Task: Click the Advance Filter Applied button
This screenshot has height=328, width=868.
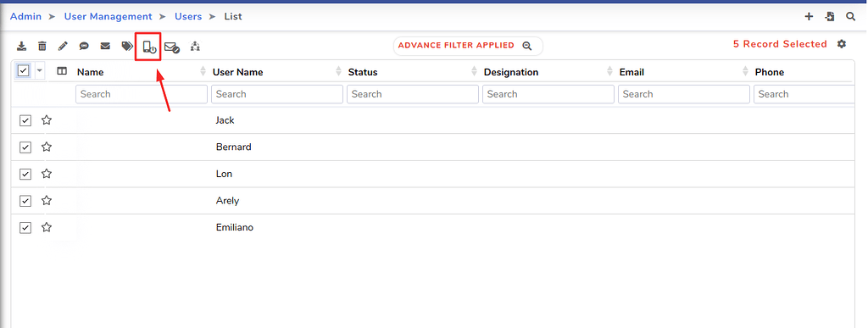Action: [468, 46]
